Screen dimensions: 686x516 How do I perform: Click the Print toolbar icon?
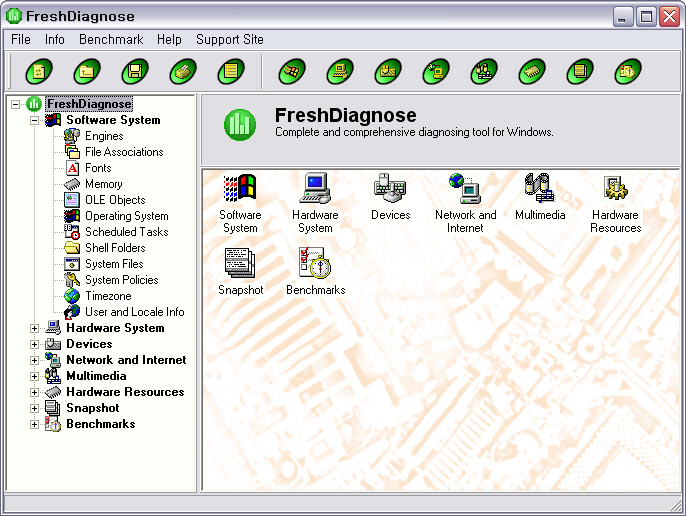click(183, 71)
